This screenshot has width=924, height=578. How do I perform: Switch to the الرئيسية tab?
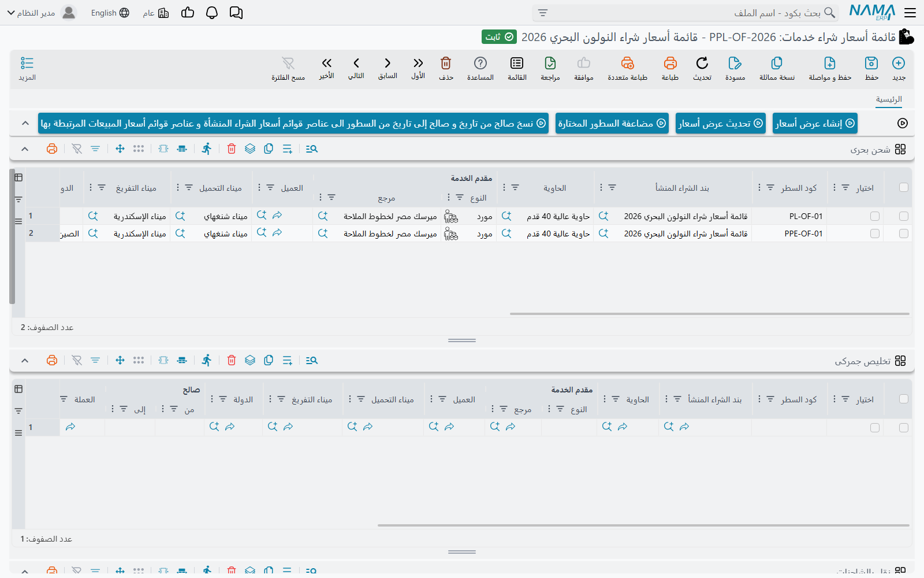click(889, 99)
